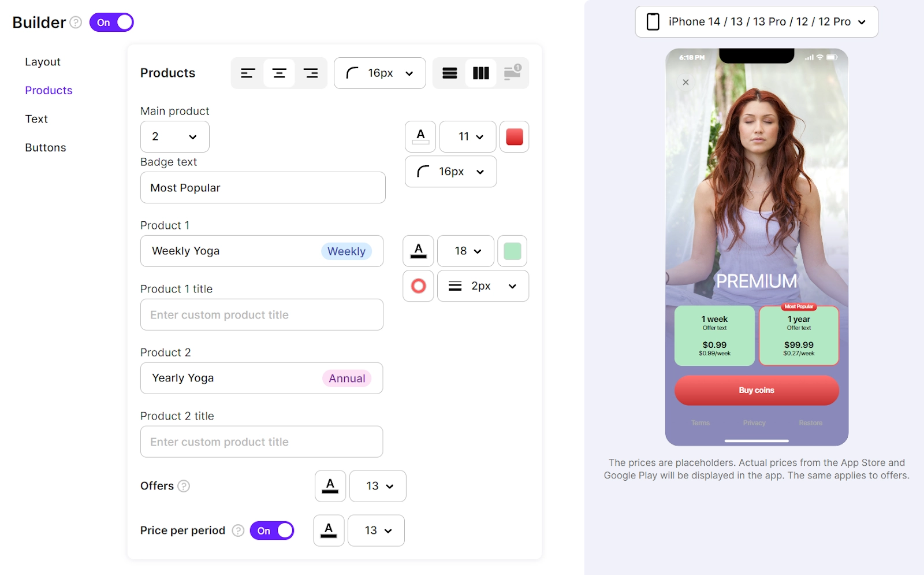
Task: Align products to the left
Action: [x=248, y=73]
